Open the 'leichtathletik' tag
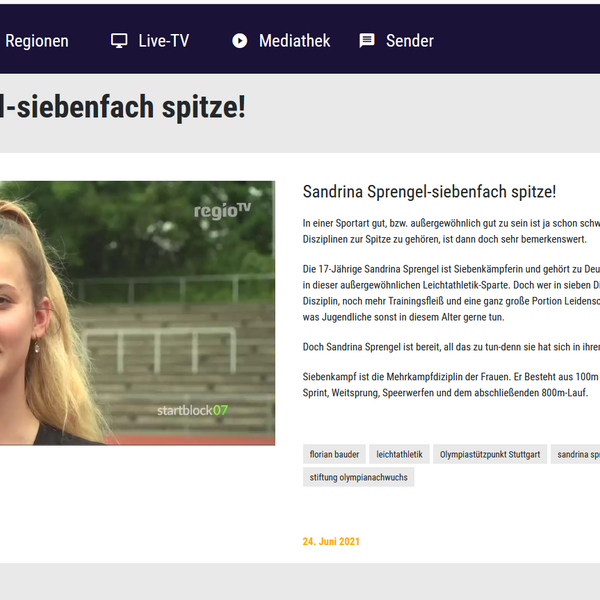The width and height of the screenshot is (600, 600). click(399, 454)
